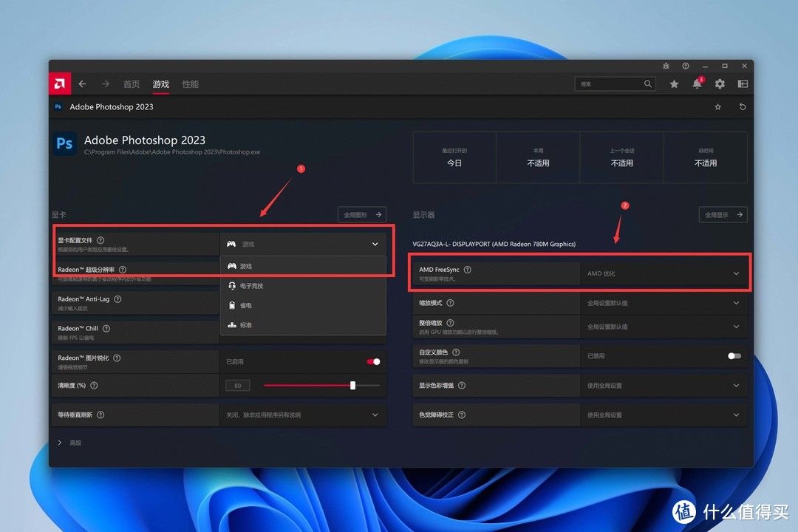Disable the Radeon 图片锐化 switch
The height and width of the screenshot is (532, 798).
(374, 361)
